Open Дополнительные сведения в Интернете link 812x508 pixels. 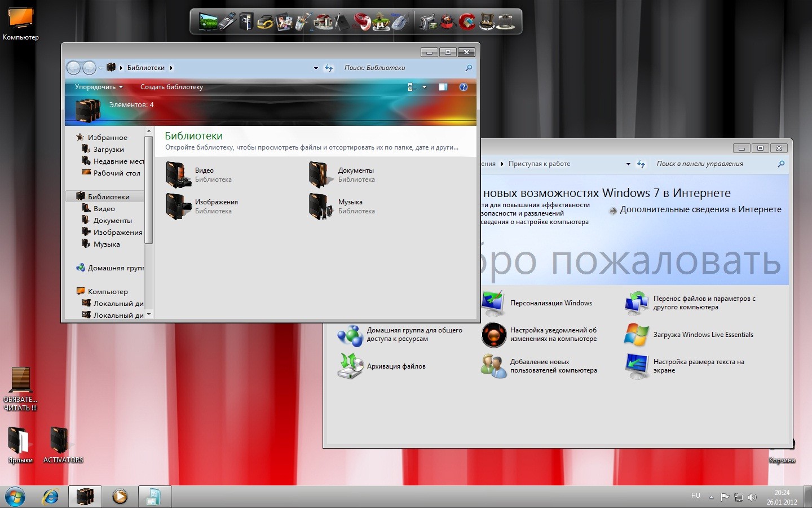coord(700,209)
